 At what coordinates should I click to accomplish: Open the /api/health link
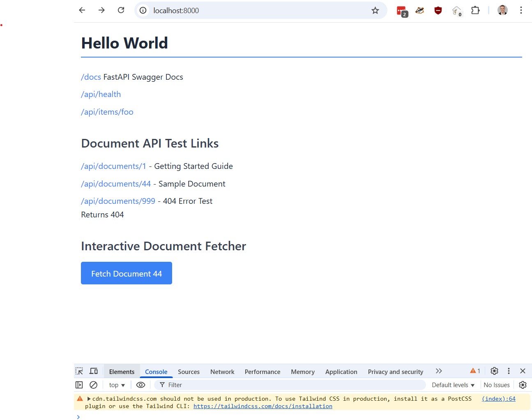tap(101, 94)
